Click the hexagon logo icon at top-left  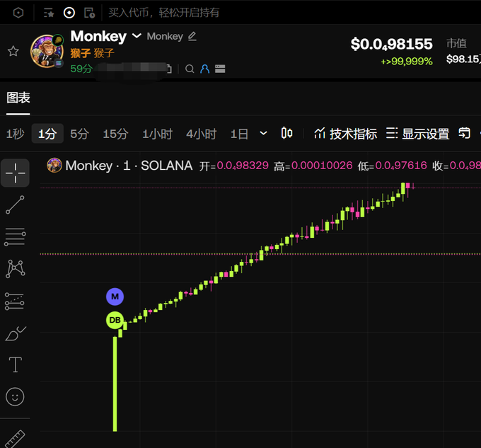(18, 13)
